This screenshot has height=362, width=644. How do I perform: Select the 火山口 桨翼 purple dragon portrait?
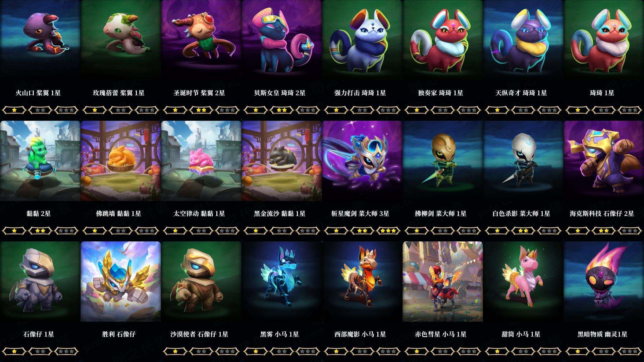(x=40, y=40)
